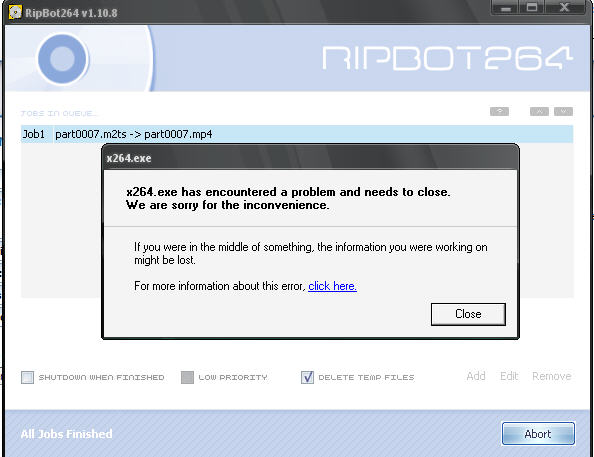Add a new job to queue
Image resolution: width=594 pixels, height=457 pixels.
(476, 376)
